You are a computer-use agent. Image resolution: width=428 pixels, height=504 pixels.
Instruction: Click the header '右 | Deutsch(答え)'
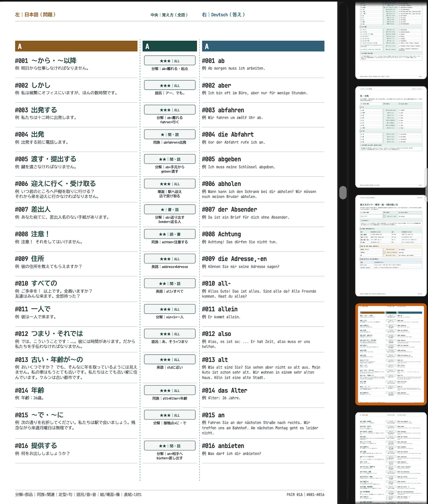[223, 15]
